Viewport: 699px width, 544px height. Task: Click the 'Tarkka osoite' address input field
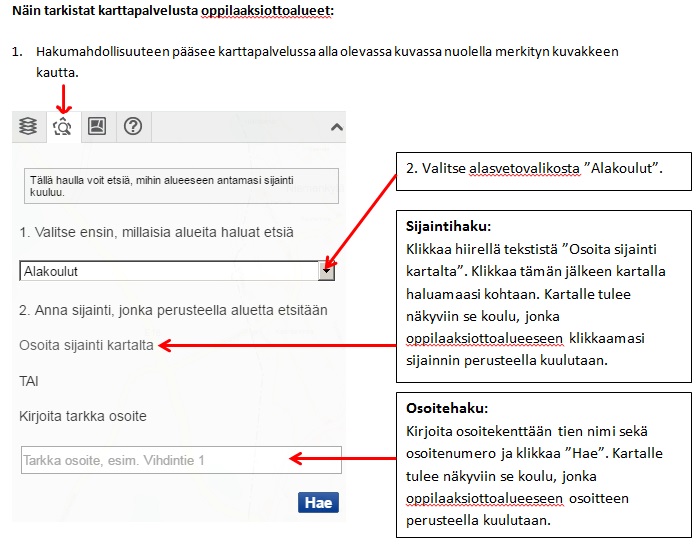coord(180,460)
